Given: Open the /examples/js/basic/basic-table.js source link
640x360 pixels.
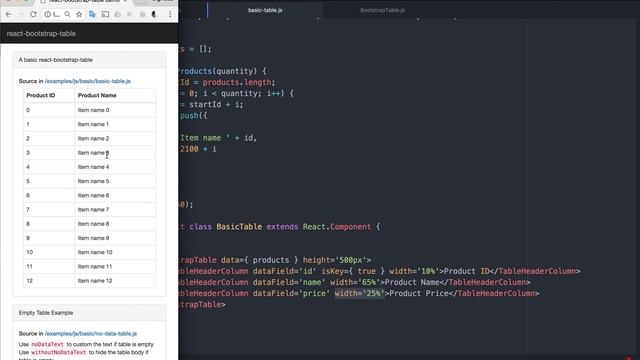Looking at the screenshot, I should [x=88, y=81].
